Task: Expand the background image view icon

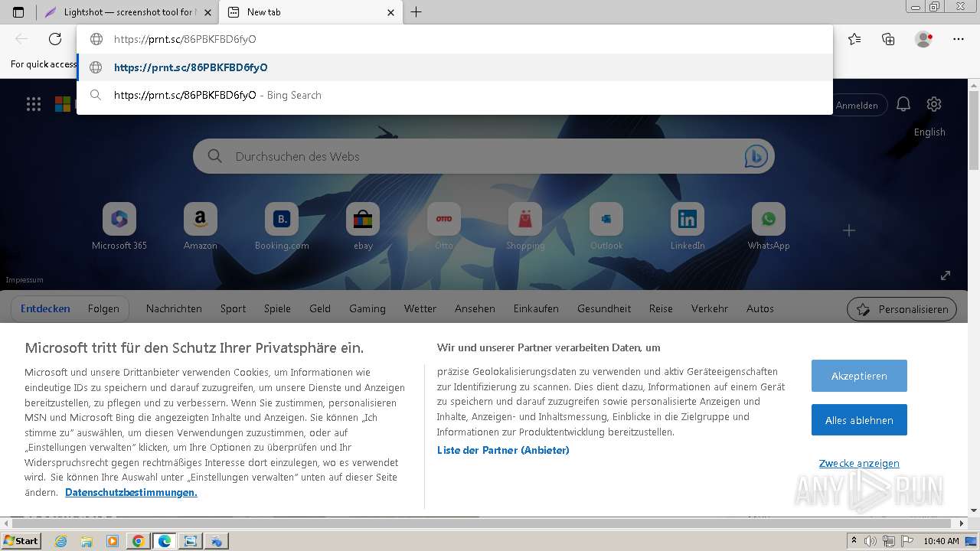Action: (946, 275)
